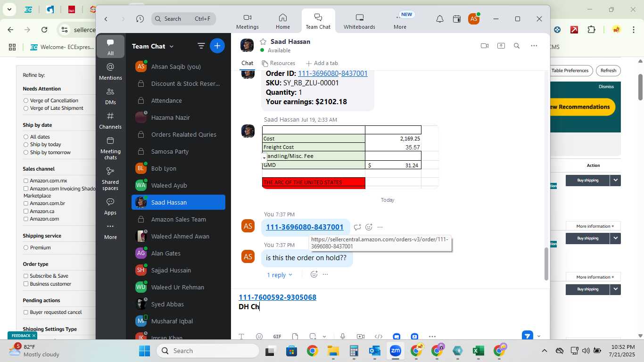
Task: Search within the Saad Hassan chat
Action: tap(517, 46)
